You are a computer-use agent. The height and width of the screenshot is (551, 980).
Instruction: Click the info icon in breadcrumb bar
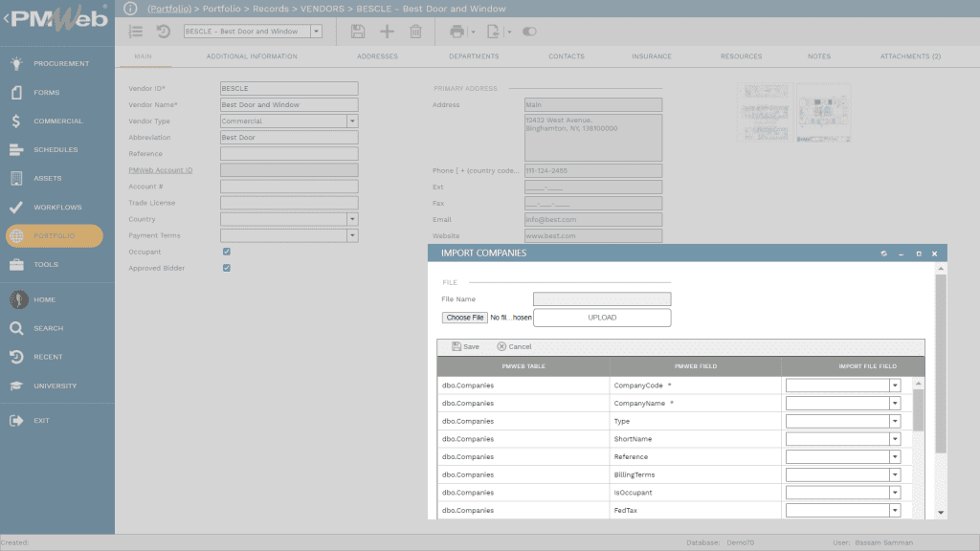pyautogui.click(x=130, y=8)
